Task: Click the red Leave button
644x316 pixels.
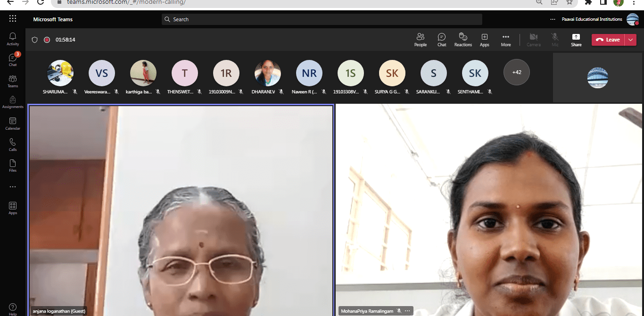Action: pos(608,40)
